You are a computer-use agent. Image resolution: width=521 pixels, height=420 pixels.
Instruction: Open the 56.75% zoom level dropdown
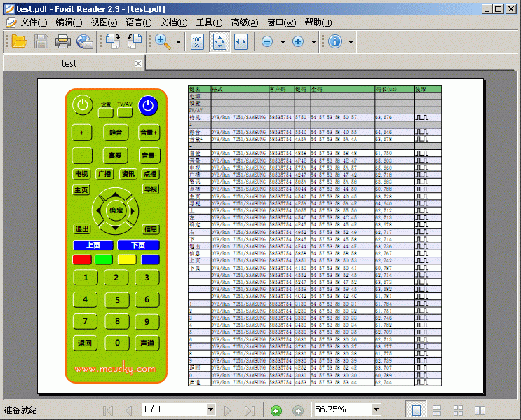point(376,409)
